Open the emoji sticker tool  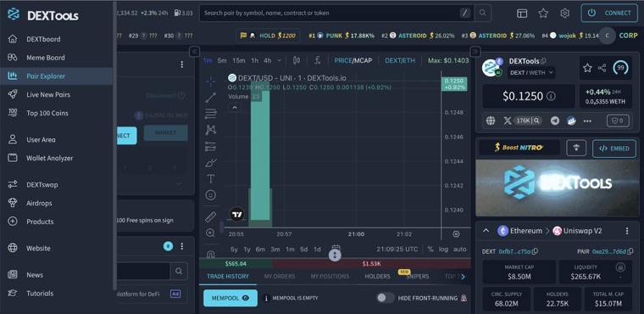pos(211,195)
